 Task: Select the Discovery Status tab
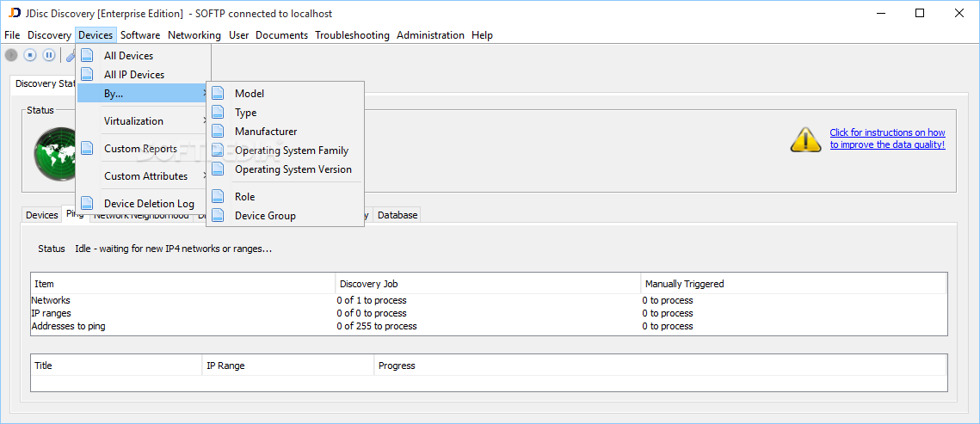(44, 83)
